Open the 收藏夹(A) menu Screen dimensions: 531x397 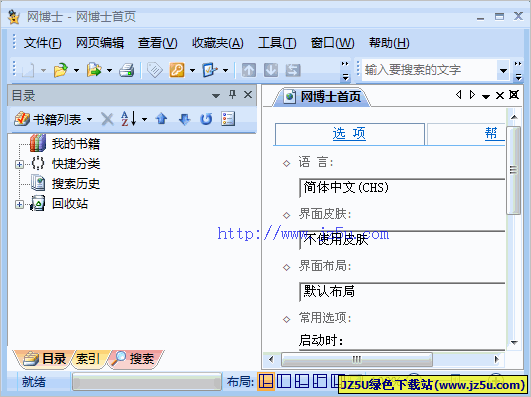(x=217, y=43)
